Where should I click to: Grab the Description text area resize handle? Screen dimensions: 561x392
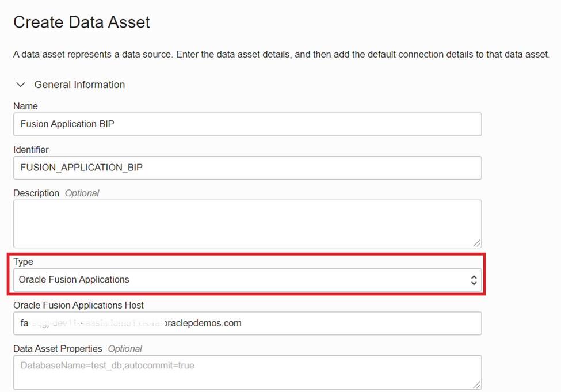(x=477, y=243)
